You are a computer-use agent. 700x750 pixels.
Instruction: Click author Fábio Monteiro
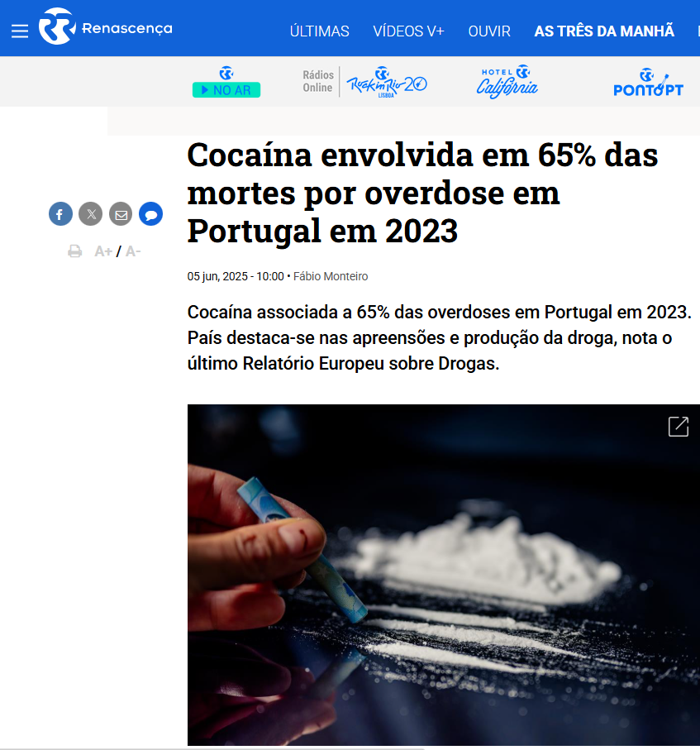(x=331, y=276)
